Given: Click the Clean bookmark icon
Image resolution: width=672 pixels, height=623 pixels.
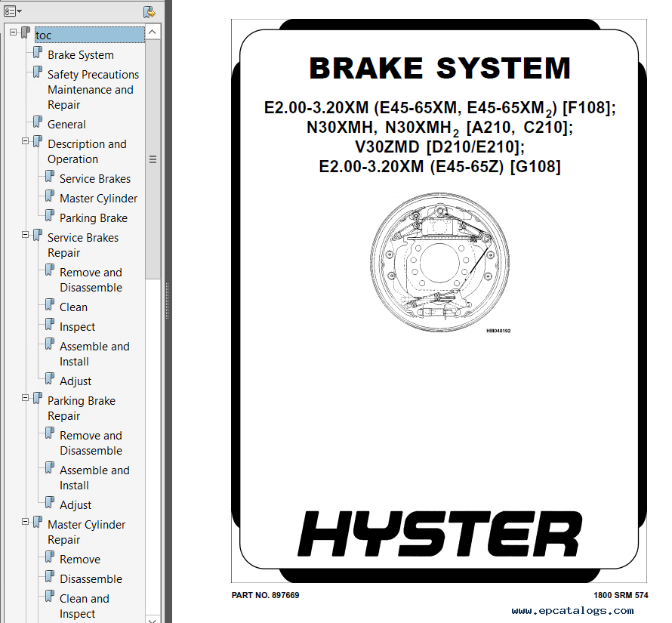Looking at the screenshot, I should 50,305.
